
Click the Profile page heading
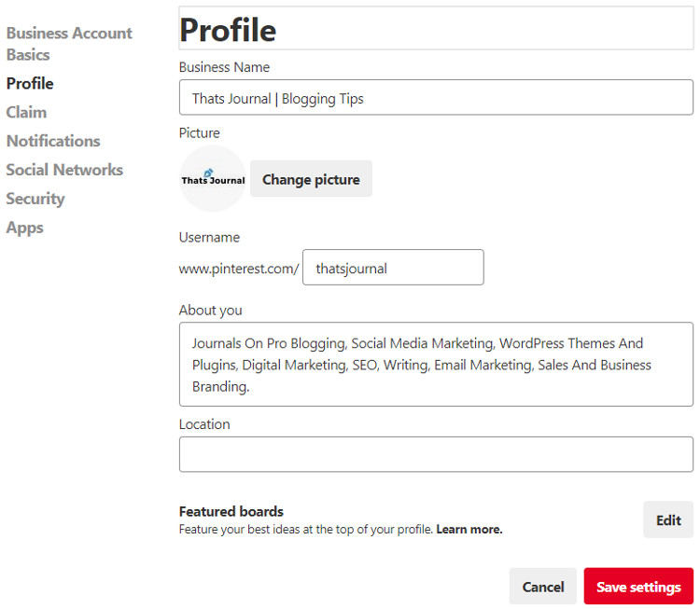[228, 30]
